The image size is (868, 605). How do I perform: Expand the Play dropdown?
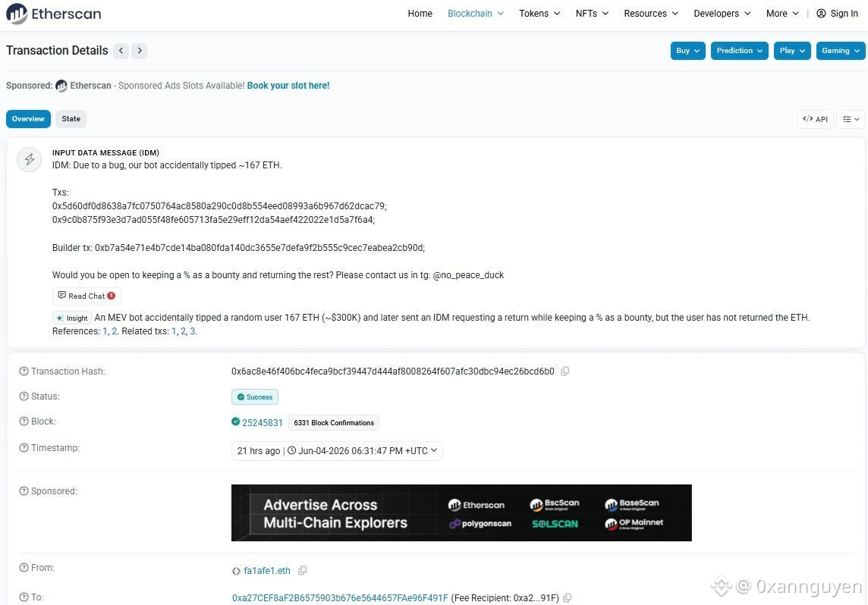click(792, 51)
